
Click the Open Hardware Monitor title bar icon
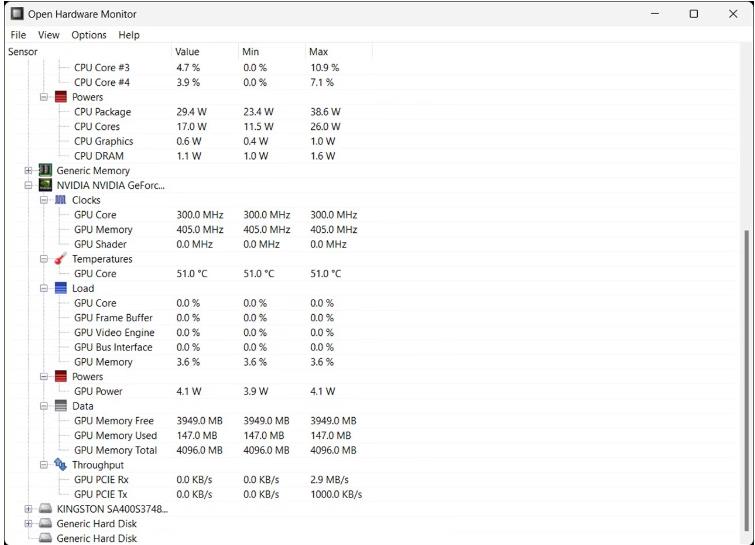pos(17,13)
